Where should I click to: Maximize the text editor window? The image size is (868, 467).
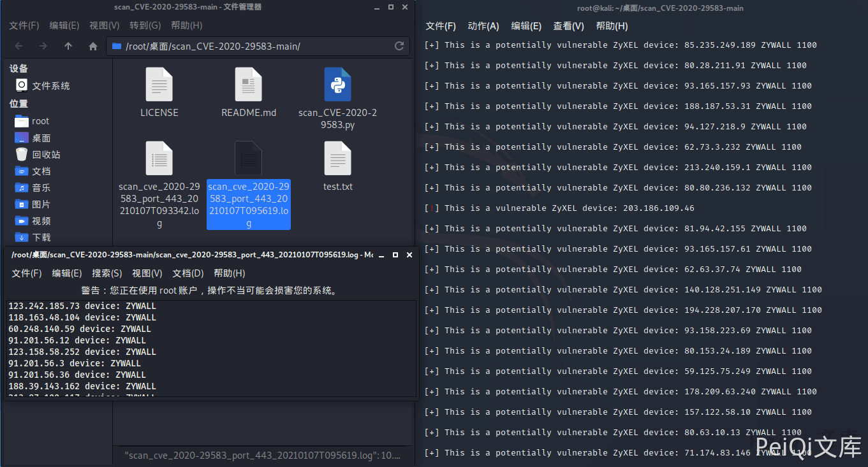395,255
